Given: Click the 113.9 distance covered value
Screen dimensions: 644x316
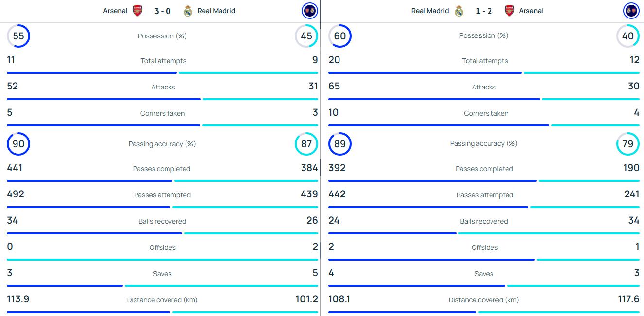Looking at the screenshot, I should coord(18,299).
